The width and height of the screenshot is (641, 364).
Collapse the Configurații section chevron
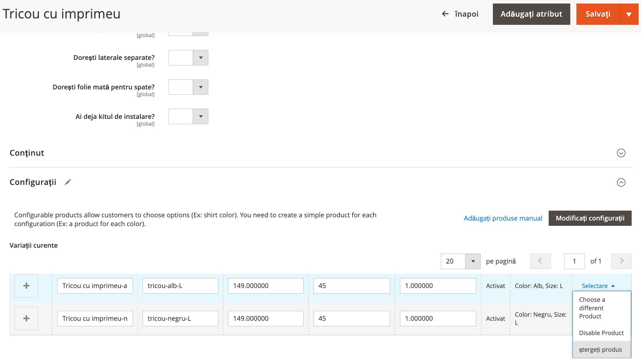(x=621, y=182)
